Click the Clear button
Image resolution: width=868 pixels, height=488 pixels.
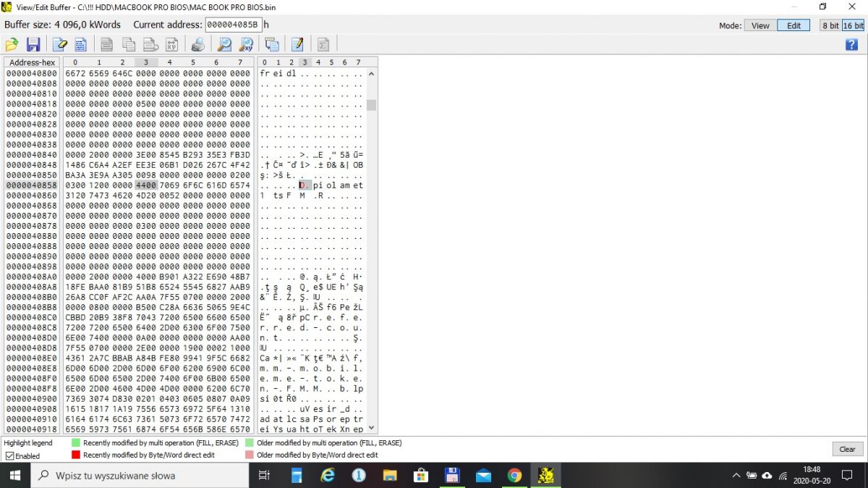tap(847, 449)
